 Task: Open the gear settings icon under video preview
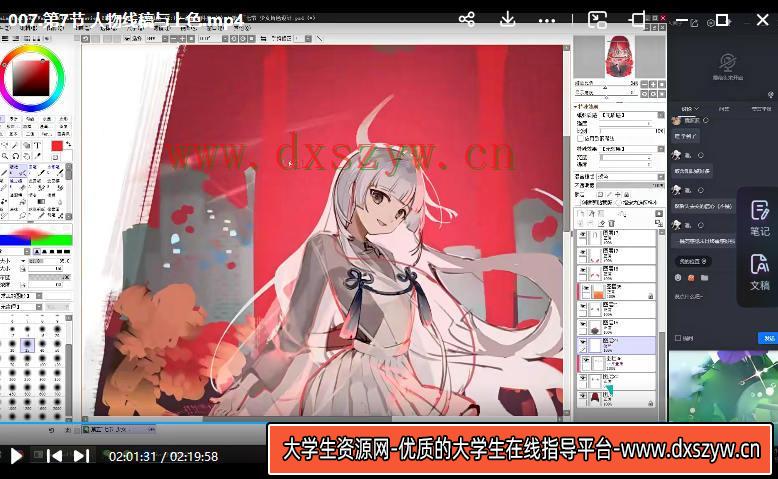[x=771, y=94]
